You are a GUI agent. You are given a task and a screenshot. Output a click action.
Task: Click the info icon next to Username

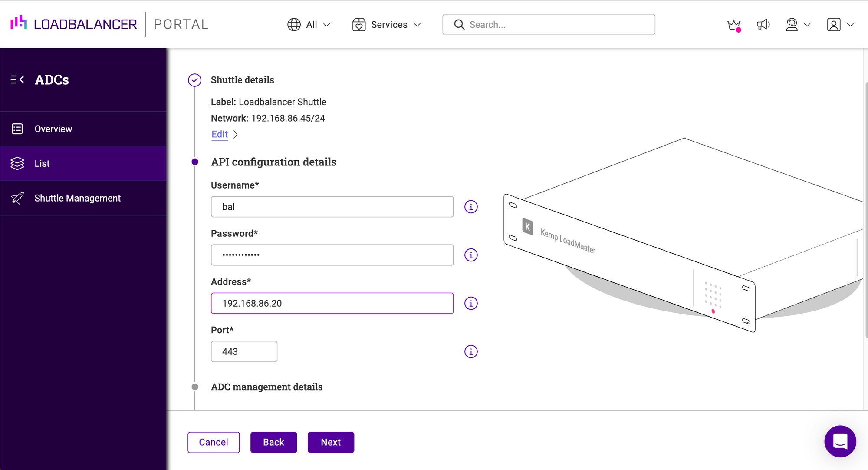tap(471, 207)
